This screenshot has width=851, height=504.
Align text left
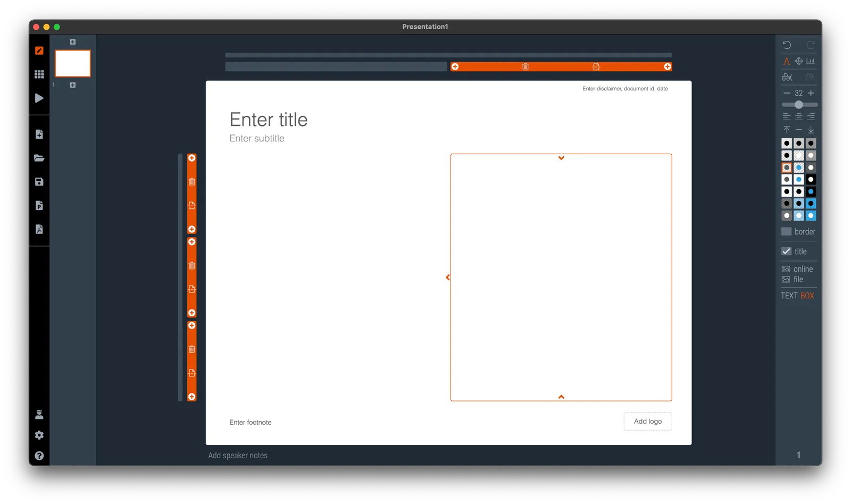click(787, 117)
